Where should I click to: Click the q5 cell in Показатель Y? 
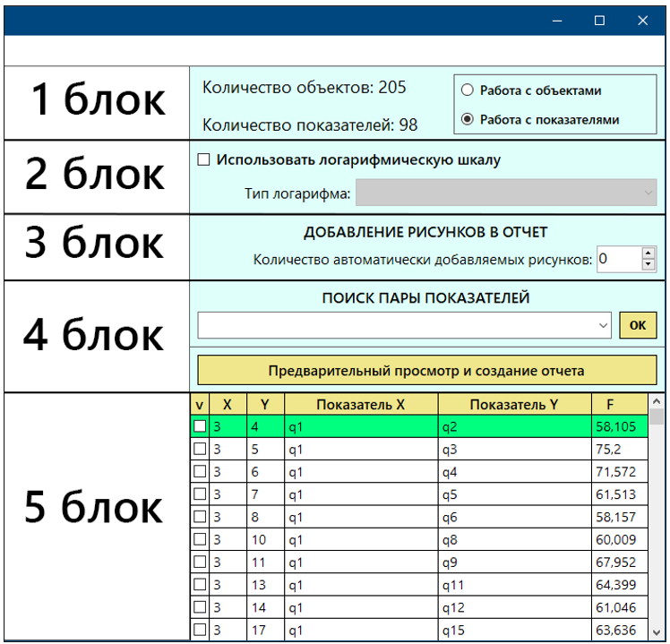(x=514, y=494)
